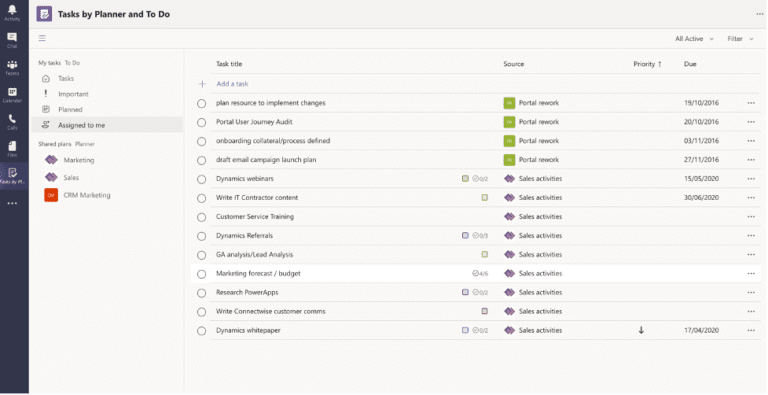Click the checklist icon on Marketing forecast / budget

coord(475,273)
